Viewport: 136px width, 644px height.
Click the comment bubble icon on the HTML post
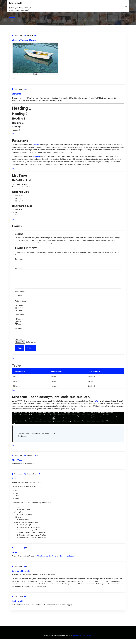pos(39,474)
